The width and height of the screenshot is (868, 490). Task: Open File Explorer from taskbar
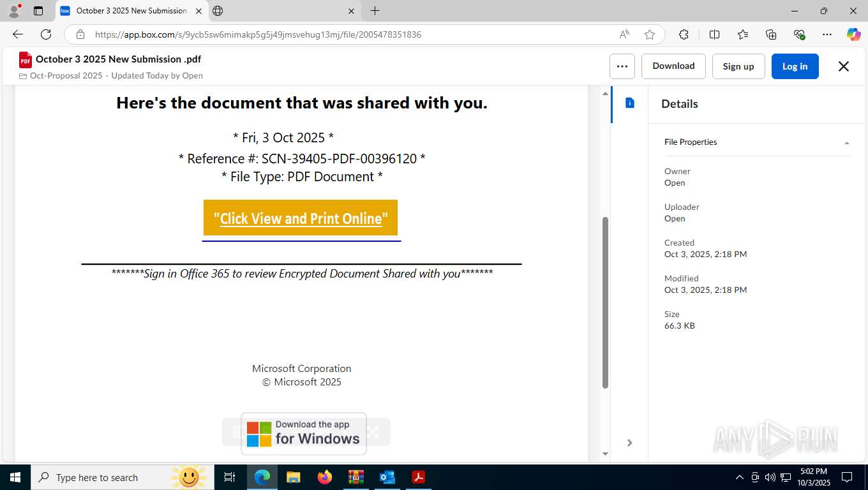(294, 477)
